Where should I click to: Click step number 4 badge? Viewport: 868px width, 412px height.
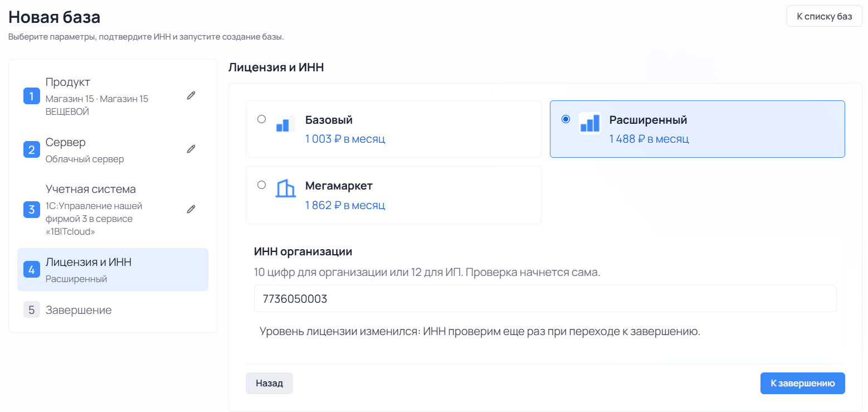pos(32,270)
